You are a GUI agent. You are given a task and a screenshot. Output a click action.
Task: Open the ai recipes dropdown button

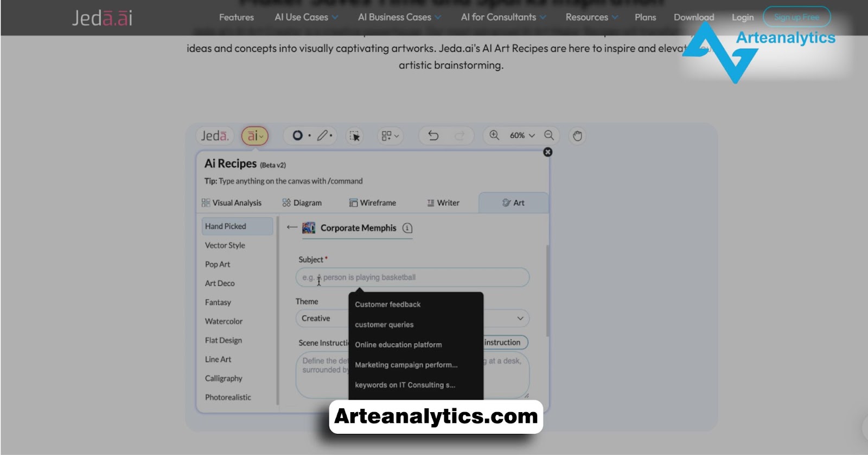coord(254,136)
